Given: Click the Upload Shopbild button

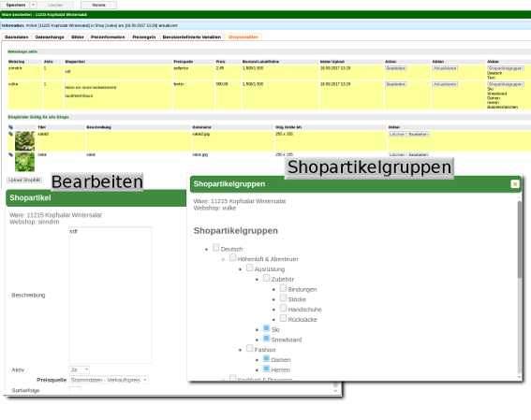Looking at the screenshot, I should coord(24,180).
